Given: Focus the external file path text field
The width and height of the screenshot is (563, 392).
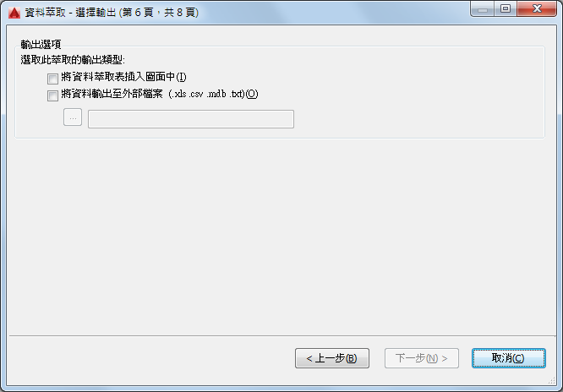Looking at the screenshot, I should (191, 119).
